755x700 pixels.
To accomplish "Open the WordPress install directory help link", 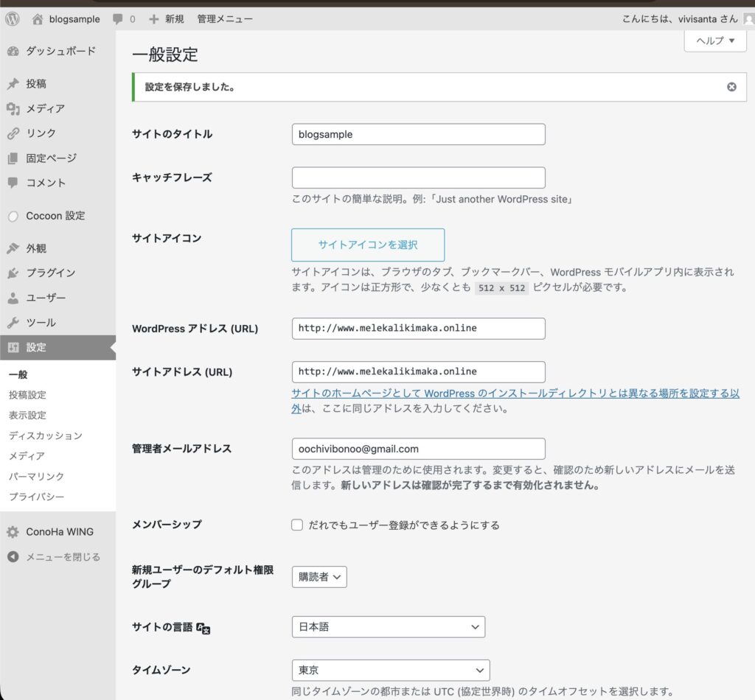I will [515, 393].
